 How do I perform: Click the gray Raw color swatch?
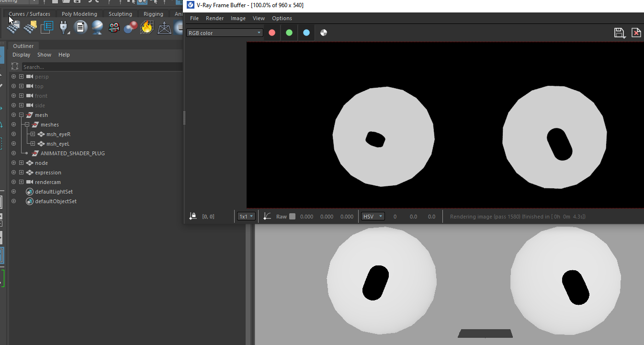point(292,217)
